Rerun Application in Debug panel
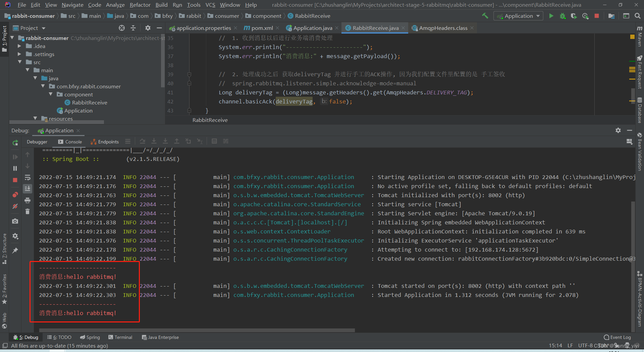Image resolution: width=644 pixels, height=352 pixels. click(x=15, y=143)
